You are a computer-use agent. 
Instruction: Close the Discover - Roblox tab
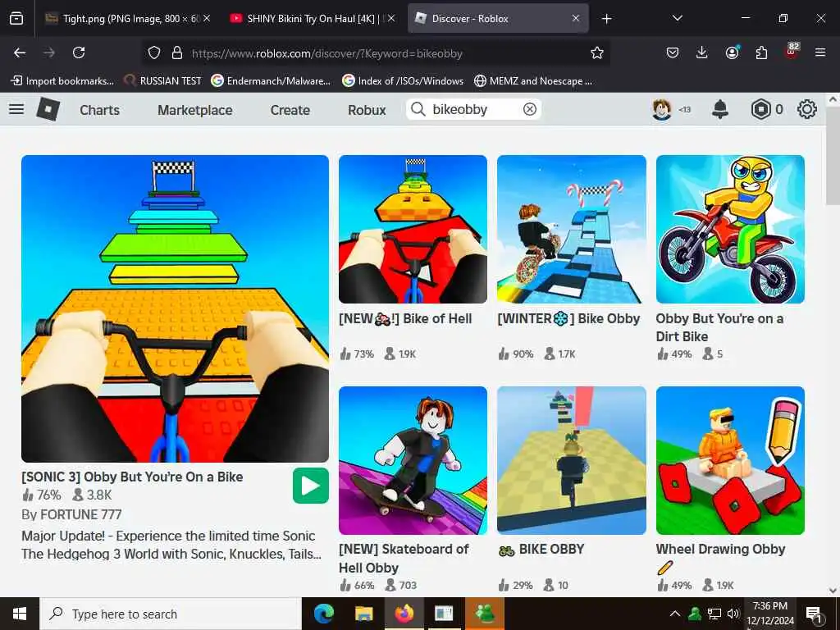point(575,19)
